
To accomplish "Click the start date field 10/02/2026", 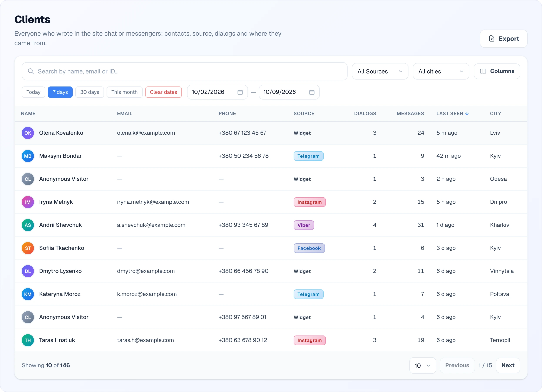I will pyautogui.click(x=217, y=92).
